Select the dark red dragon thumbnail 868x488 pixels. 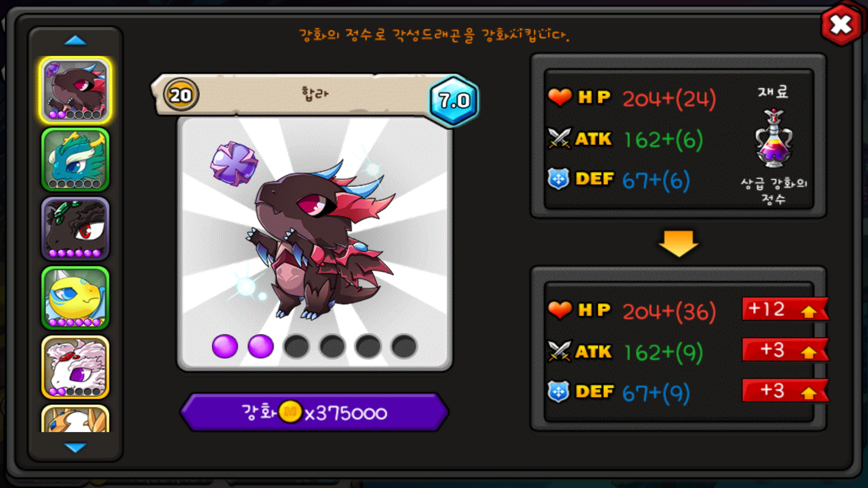pyautogui.click(x=75, y=90)
